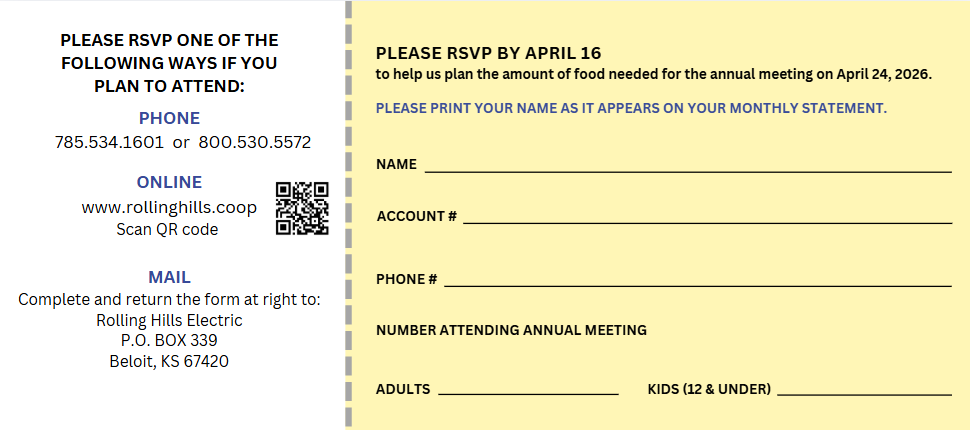Click the QR code image
970x430 pixels.
tap(302, 209)
